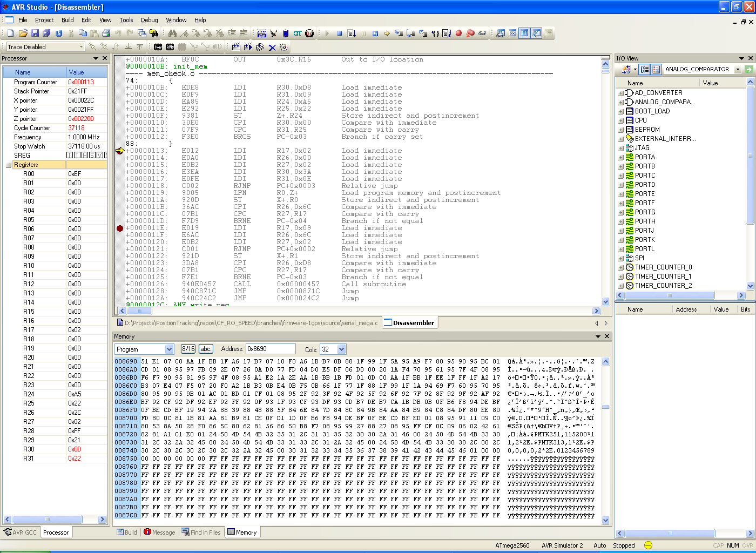Collapse the Registers tree group

(9, 165)
